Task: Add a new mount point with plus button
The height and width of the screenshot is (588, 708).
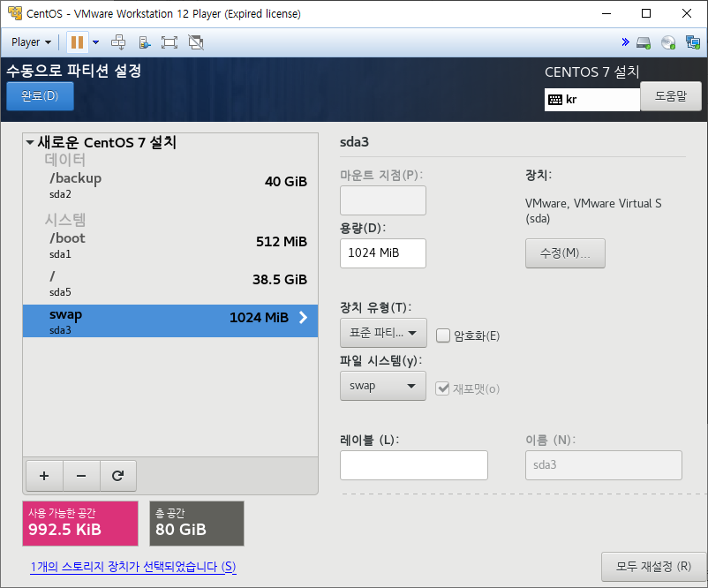Action: (44, 476)
